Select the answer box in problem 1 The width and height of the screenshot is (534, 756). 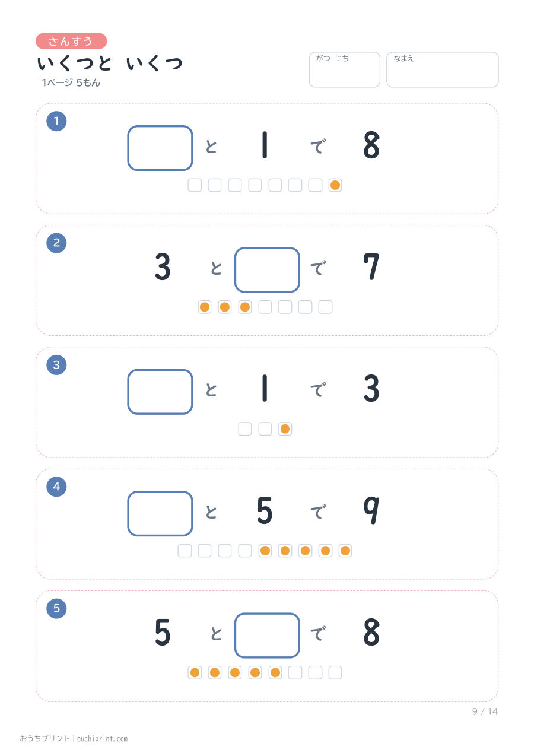pyautogui.click(x=160, y=148)
